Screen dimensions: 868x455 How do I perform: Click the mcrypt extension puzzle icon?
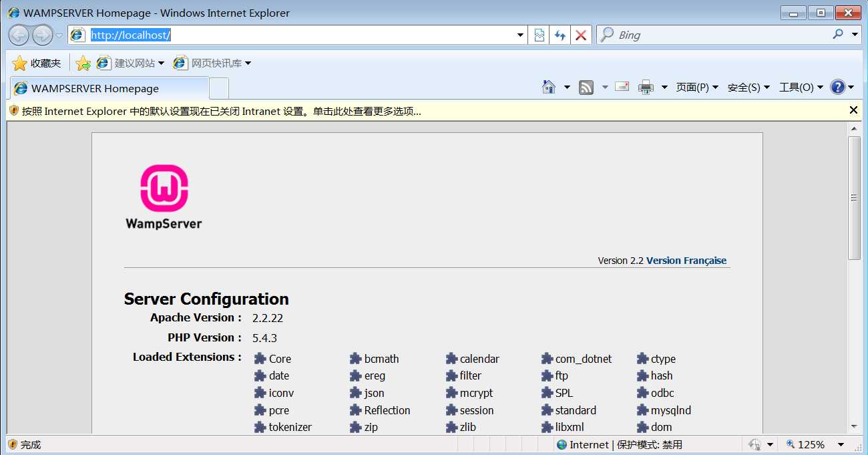451,393
